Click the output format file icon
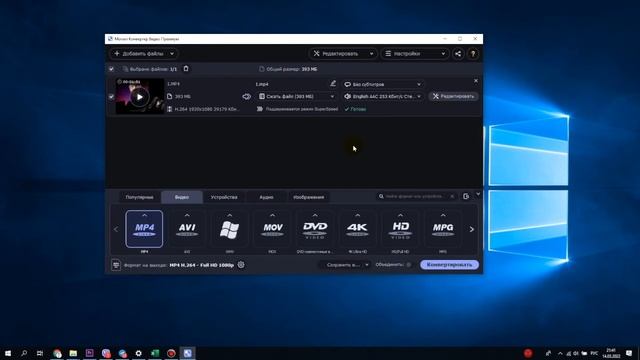 click(116, 265)
